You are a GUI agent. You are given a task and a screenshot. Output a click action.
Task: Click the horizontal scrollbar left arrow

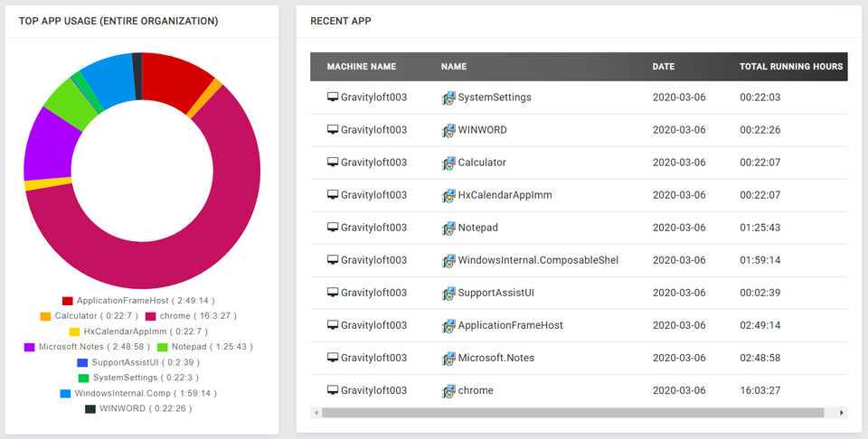click(316, 413)
